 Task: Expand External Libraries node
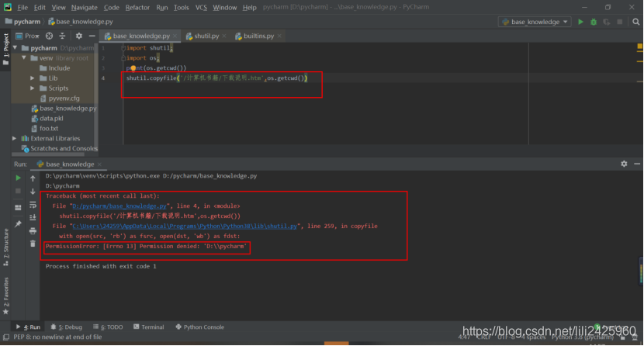coord(15,138)
